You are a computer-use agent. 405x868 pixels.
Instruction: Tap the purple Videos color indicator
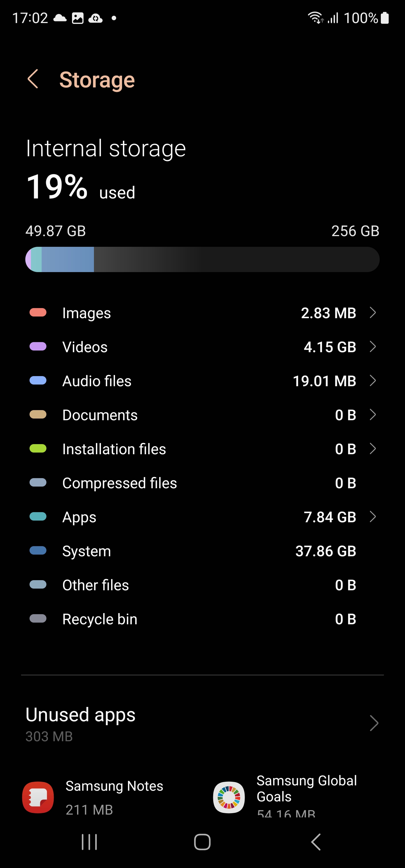[x=38, y=347]
